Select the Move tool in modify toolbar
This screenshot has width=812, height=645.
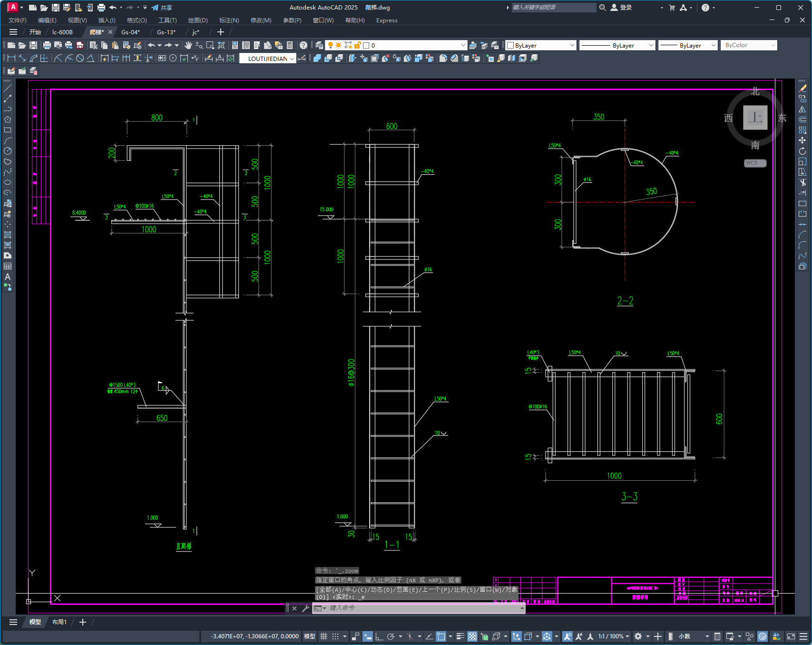[x=802, y=140]
